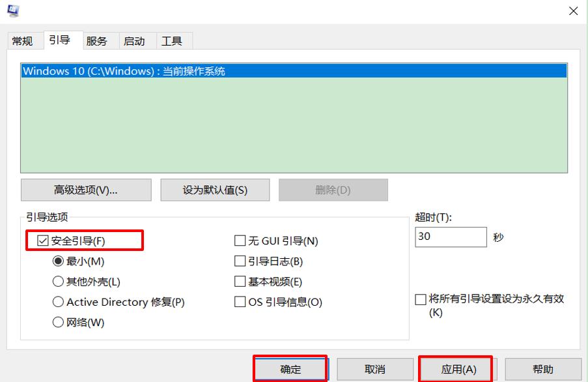Viewport: 588px width, 382px height.
Task: Select the Windows 10 operating system entry
Action: (x=130, y=71)
